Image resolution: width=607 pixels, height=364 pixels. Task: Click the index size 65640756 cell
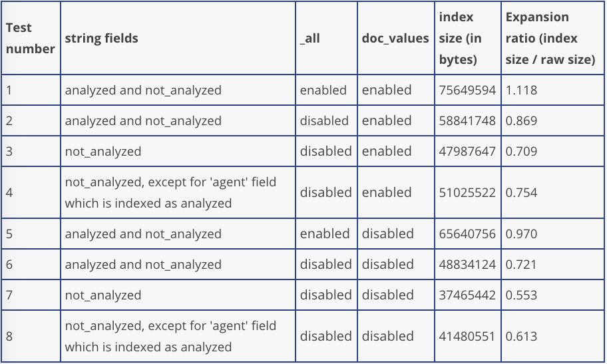point(467,234)
